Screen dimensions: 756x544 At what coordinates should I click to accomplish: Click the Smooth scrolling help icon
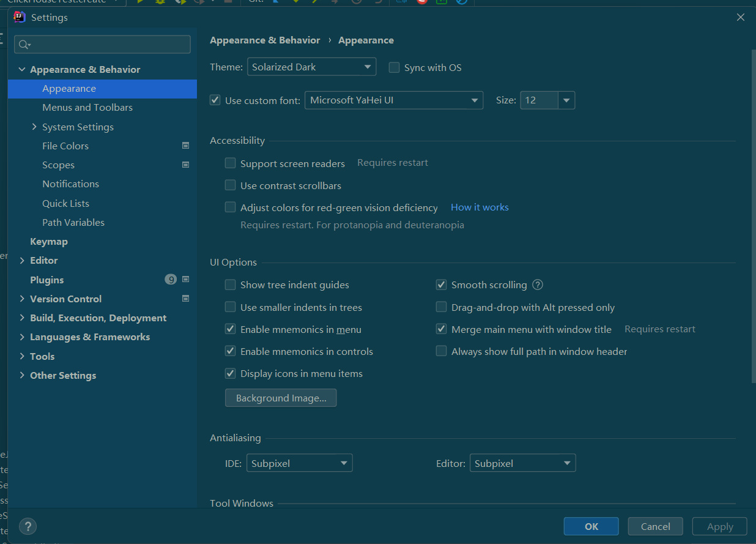538,285
